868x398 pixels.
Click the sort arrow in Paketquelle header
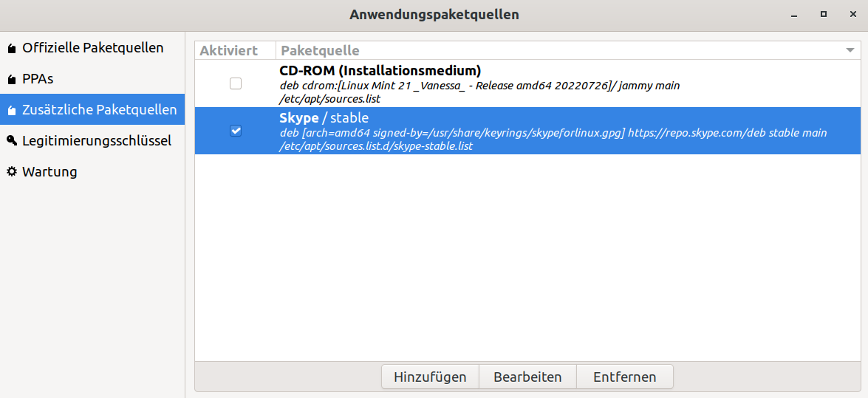point(850,51)
